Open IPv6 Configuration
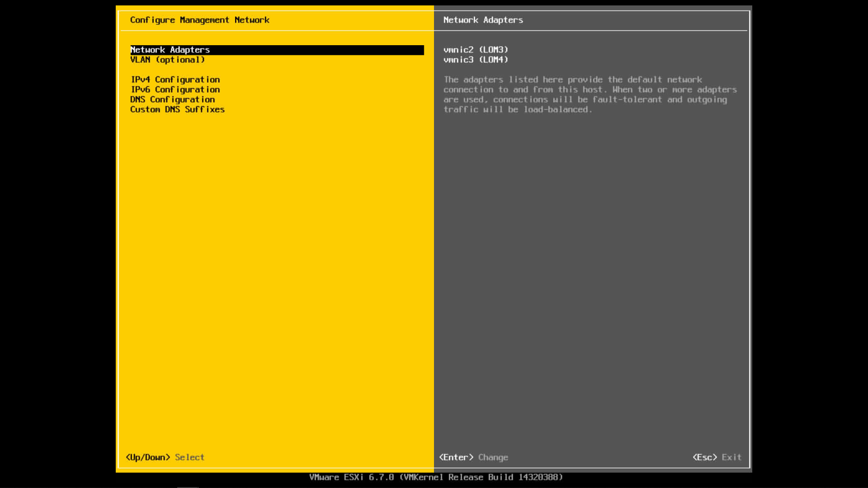868x488 pixels. coord(175,89)
